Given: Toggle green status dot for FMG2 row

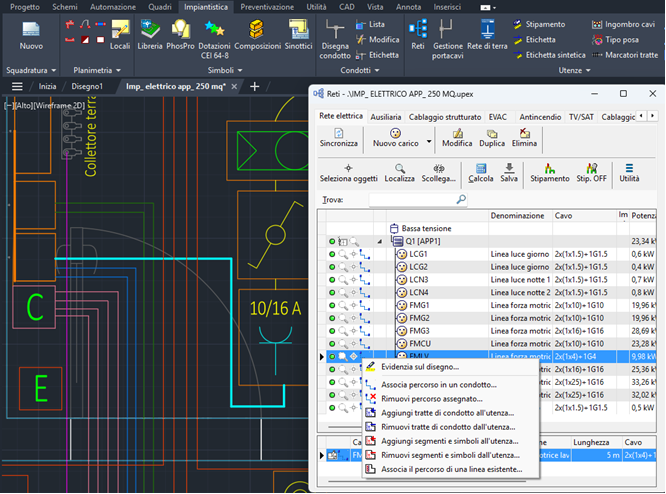Looking at the screenshot, I should click(x=332, y=318).
